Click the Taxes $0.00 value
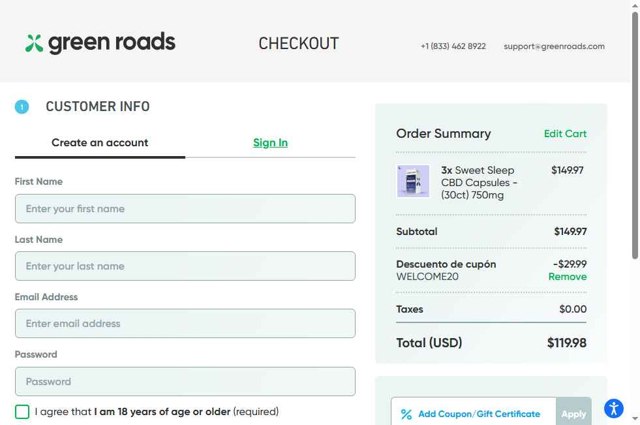This screenshot has height=425, width=640. point(573,309)
